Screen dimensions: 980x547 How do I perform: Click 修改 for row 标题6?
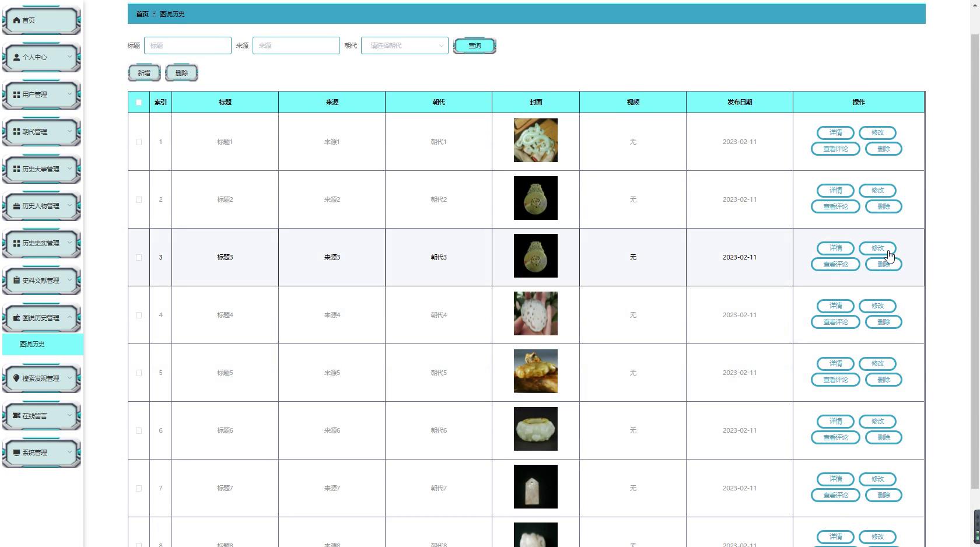point(878,422)
